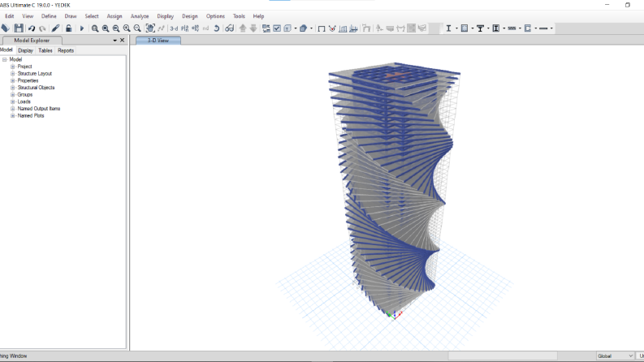The width and height of the screenshot is (644, 362).
Task: Click the C-shaped section toolbar icon
Action: 528,28
